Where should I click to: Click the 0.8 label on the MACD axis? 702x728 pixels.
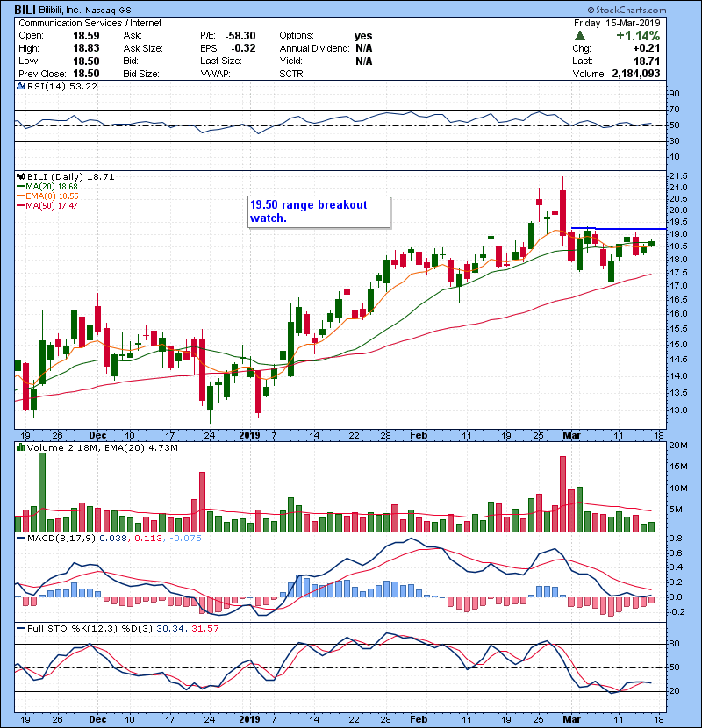pyautogui.click(x=676, y=539)
